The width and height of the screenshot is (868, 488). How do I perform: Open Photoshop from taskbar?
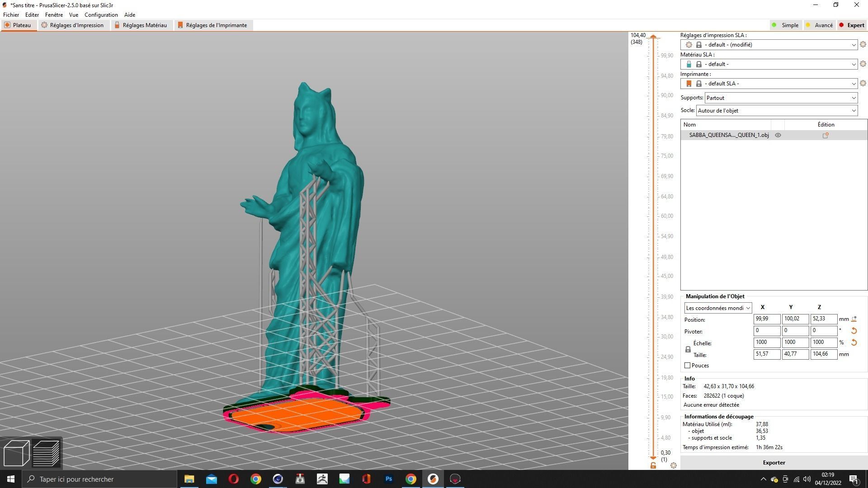pos(388,479)
